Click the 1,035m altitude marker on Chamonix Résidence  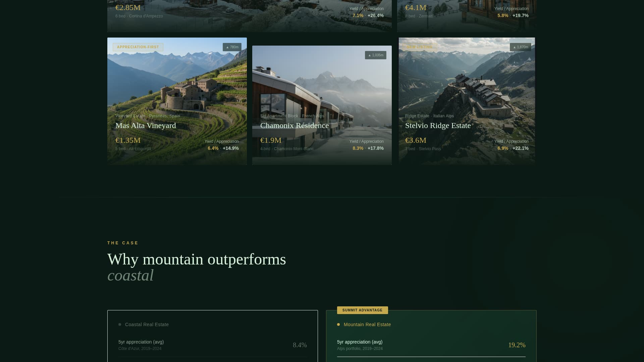pyautogui.click(x=375, y=55)
